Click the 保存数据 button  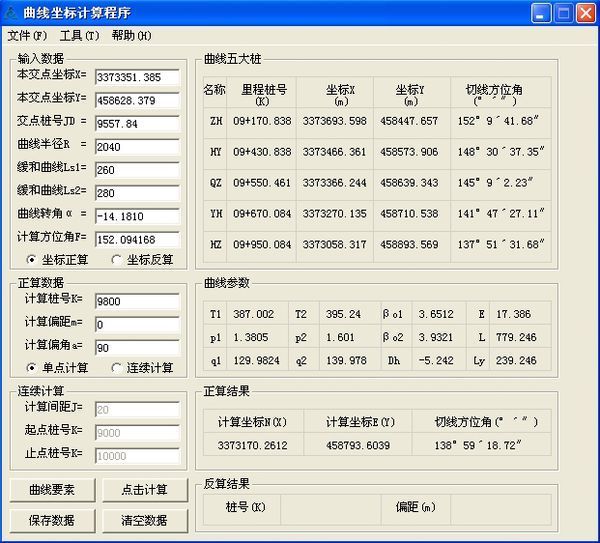(52, 520)
